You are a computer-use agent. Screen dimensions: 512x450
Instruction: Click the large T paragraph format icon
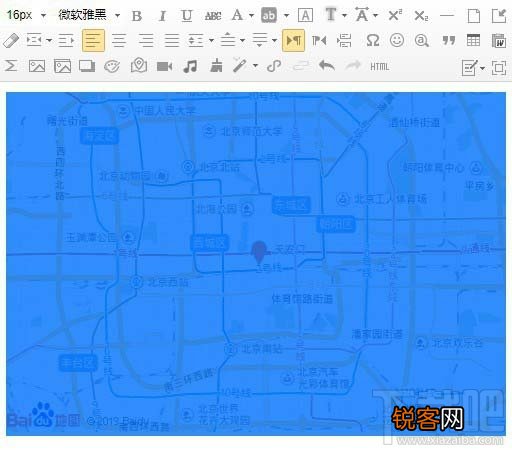[x=331, y=15]
